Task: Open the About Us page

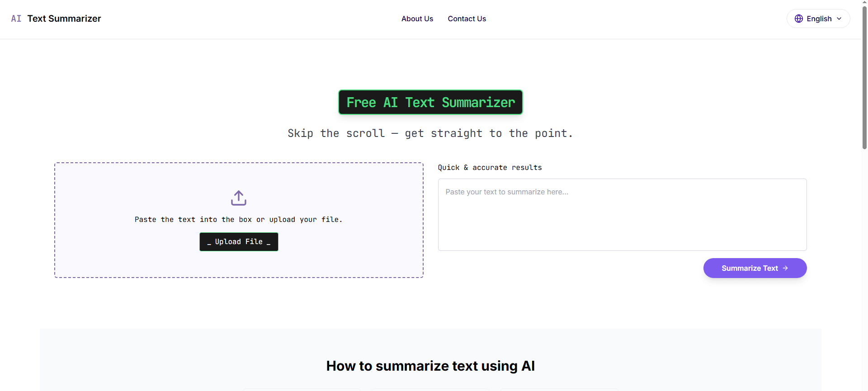Action: tap(417, 19)
